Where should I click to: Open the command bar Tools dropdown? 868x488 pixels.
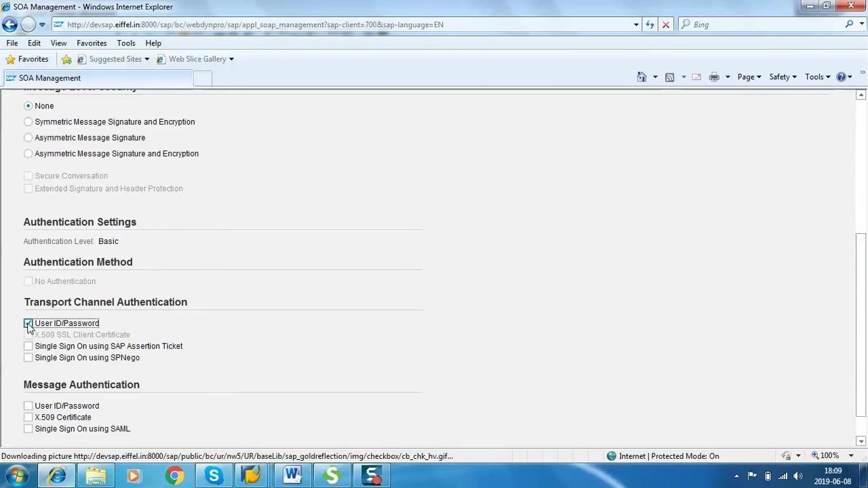point(818,77)
